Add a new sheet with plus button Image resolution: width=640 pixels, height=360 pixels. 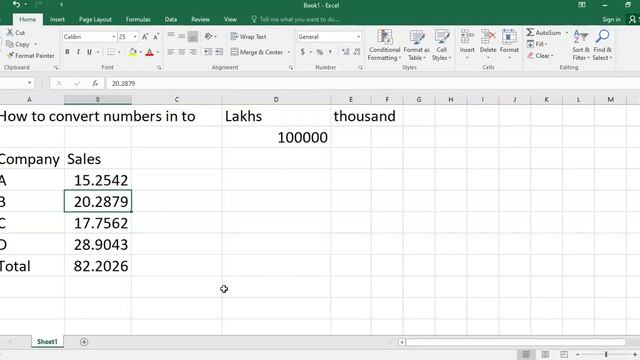click(84, 342)
